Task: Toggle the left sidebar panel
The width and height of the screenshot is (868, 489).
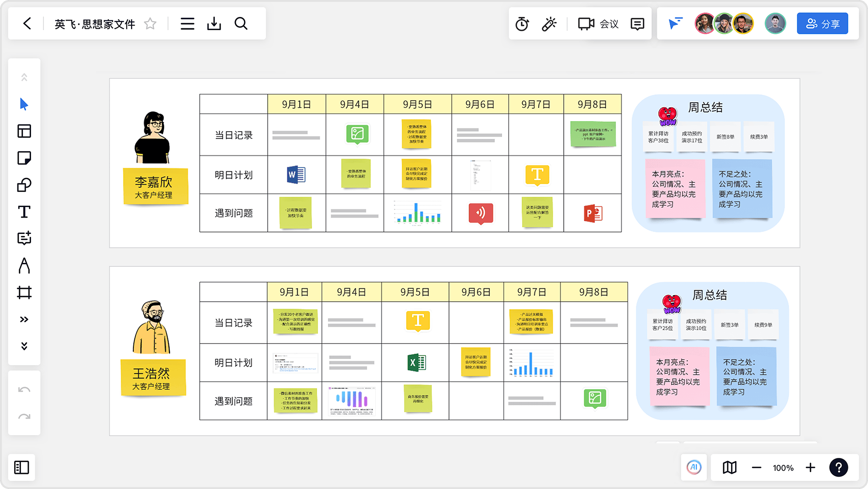Action: [x=21, y=468]
